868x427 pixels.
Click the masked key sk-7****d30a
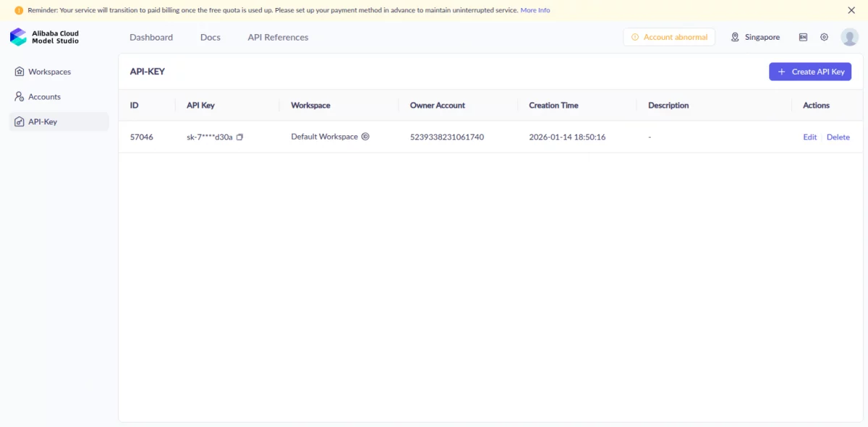tap(210, 137)
